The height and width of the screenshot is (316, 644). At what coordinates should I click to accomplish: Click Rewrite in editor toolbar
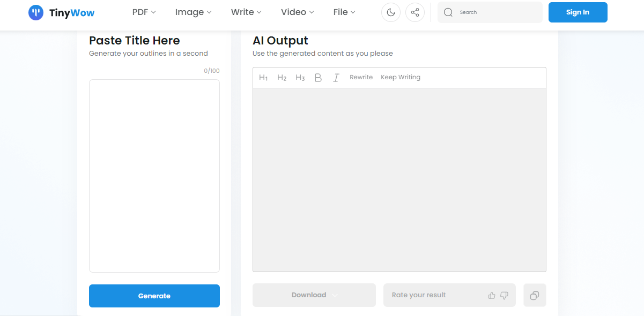coord(361,77)
